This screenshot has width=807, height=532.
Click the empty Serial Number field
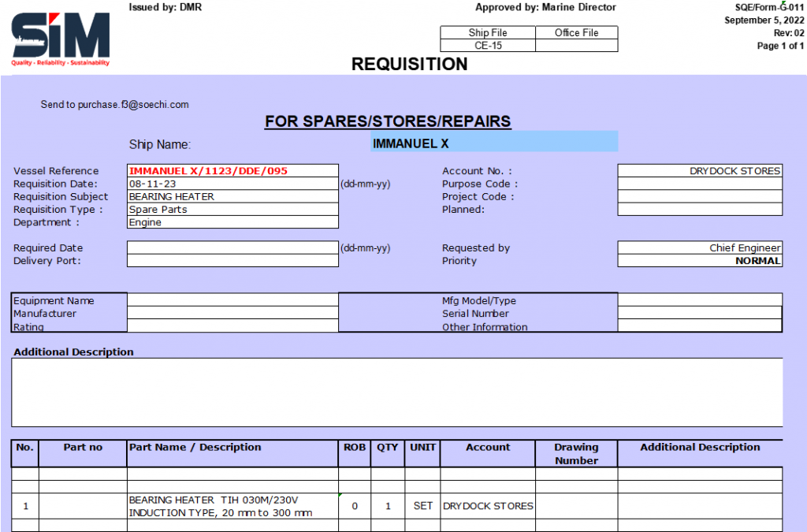700,313
